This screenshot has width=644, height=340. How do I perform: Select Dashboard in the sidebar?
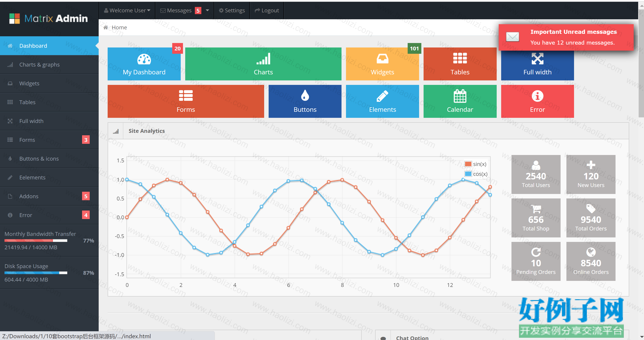click(49, 46)
